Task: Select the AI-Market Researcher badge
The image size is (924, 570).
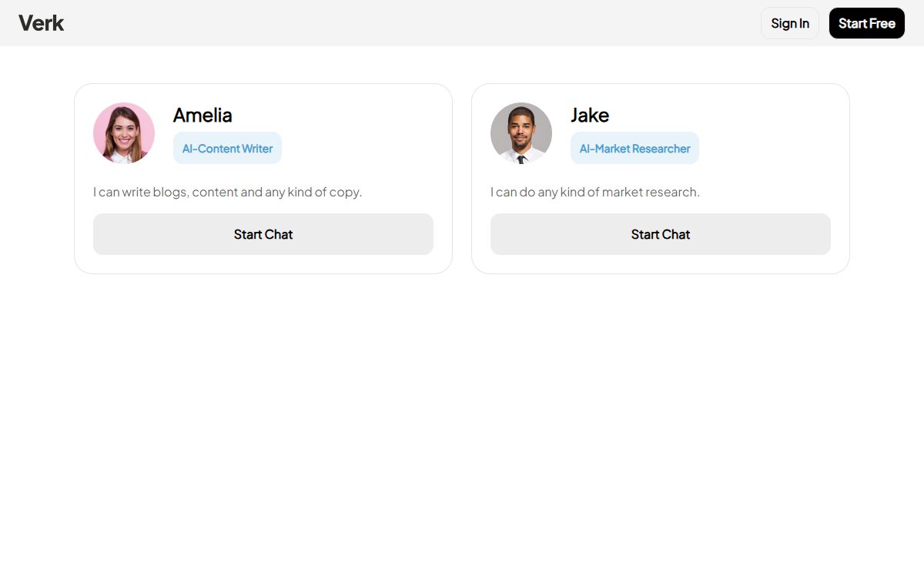Action: click(x=634, y=148)
